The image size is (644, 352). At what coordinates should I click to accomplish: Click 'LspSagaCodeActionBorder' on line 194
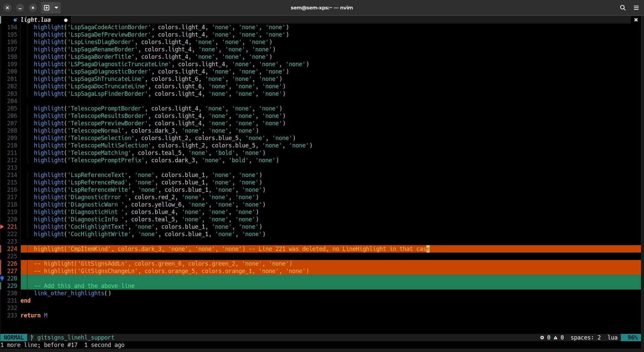coord(109,27)
